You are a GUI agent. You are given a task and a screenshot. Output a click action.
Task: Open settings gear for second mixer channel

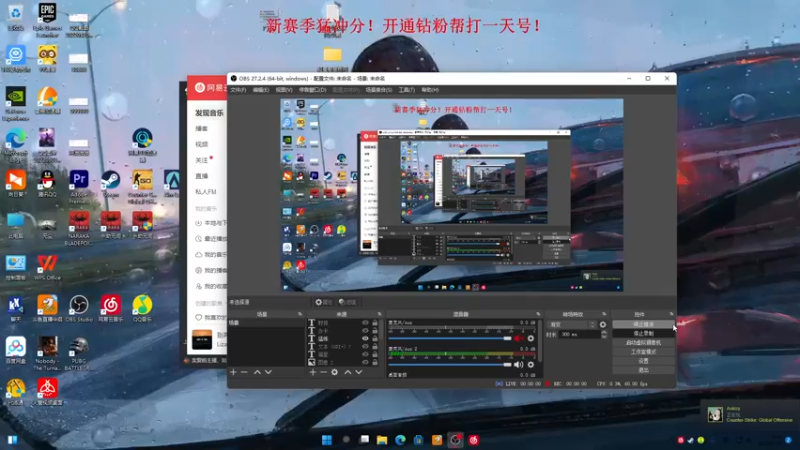[531, 365]
